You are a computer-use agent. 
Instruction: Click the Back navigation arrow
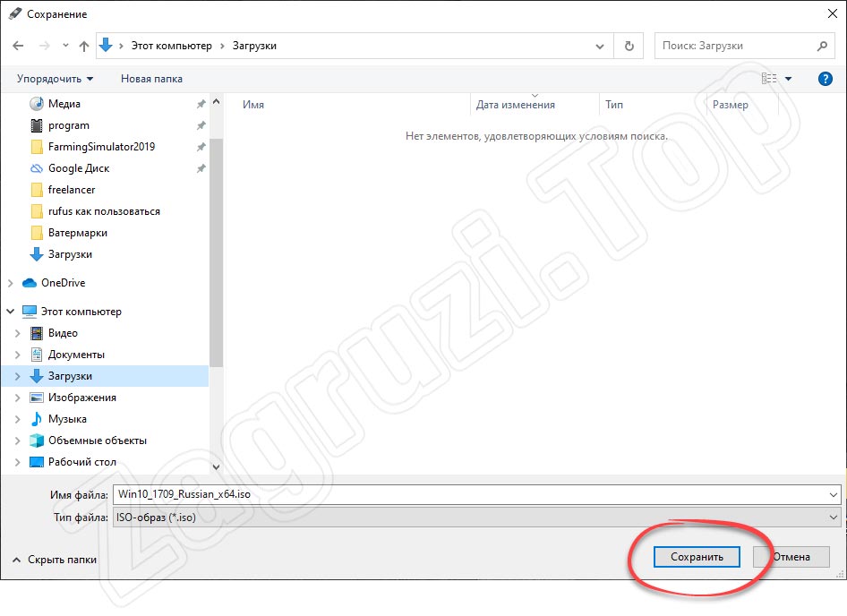coord(18,46)
